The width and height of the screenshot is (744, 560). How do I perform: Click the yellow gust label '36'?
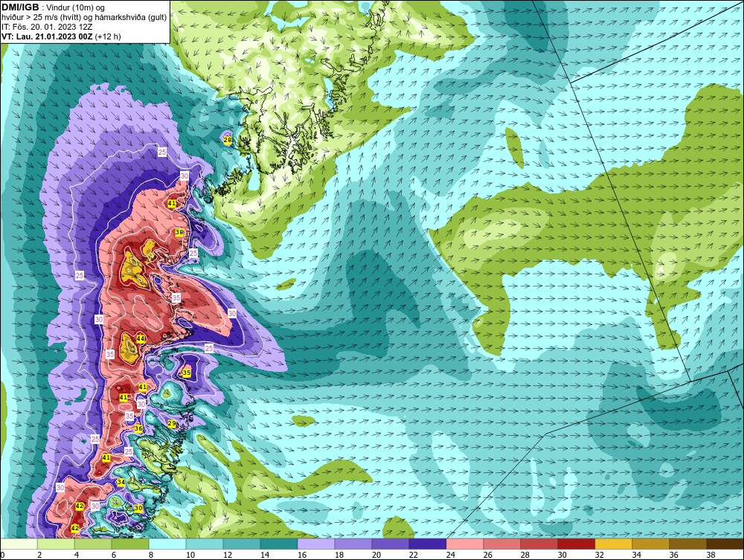point(138,428)
